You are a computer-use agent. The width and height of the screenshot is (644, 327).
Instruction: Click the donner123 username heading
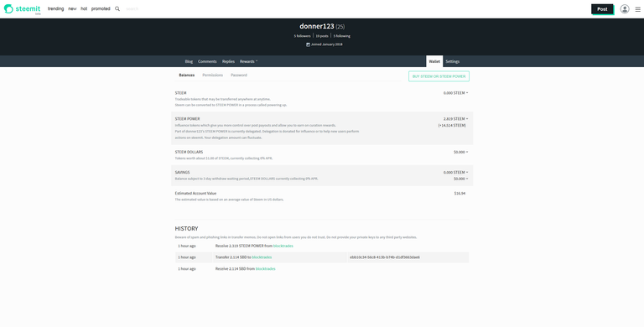click(x=317, y=26)
